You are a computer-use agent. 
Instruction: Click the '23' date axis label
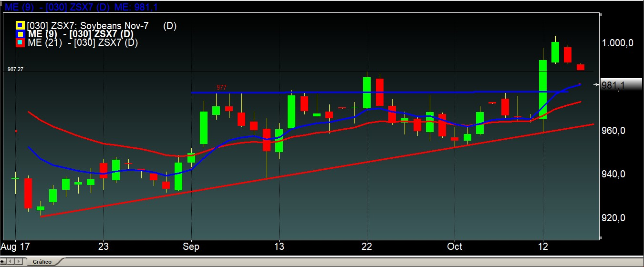coord(104,246)
